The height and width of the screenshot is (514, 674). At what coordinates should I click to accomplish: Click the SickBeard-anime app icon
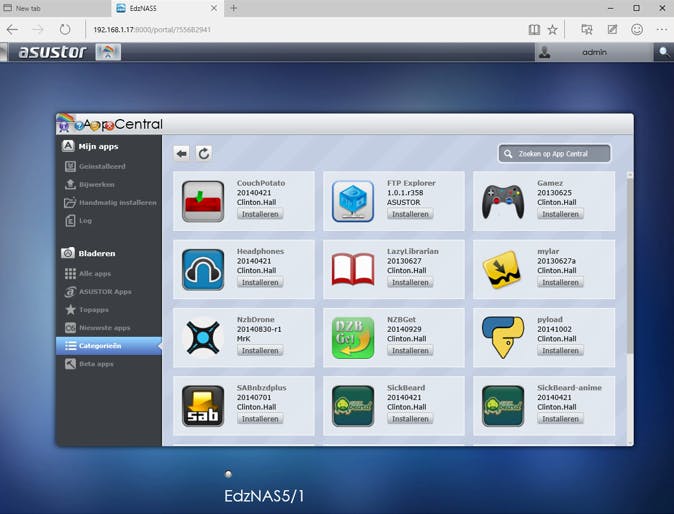pyautogui.click(x=502, y=406)
